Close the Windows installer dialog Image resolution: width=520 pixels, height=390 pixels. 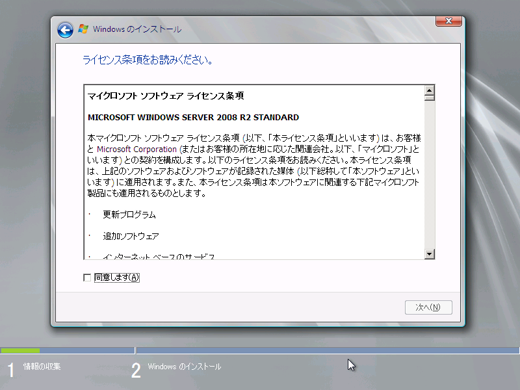(x=448, y=21)
